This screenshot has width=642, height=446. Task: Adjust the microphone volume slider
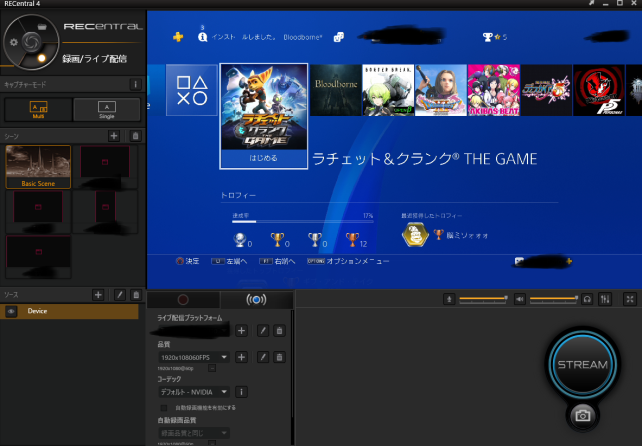tap(484, 299)
